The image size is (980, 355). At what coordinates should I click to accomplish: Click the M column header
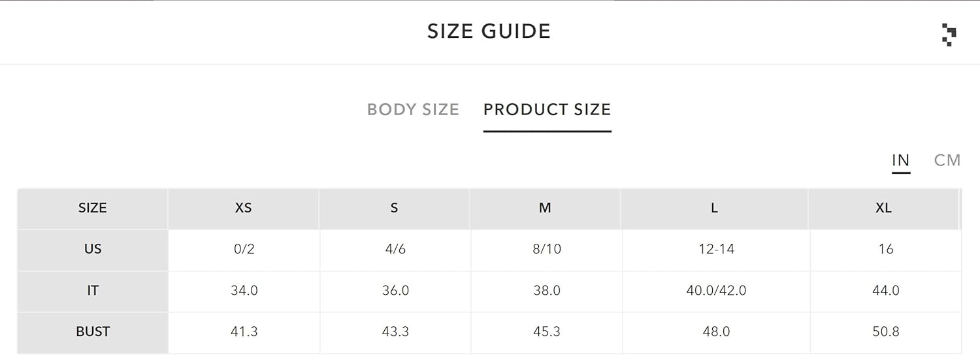coord(546,209)
